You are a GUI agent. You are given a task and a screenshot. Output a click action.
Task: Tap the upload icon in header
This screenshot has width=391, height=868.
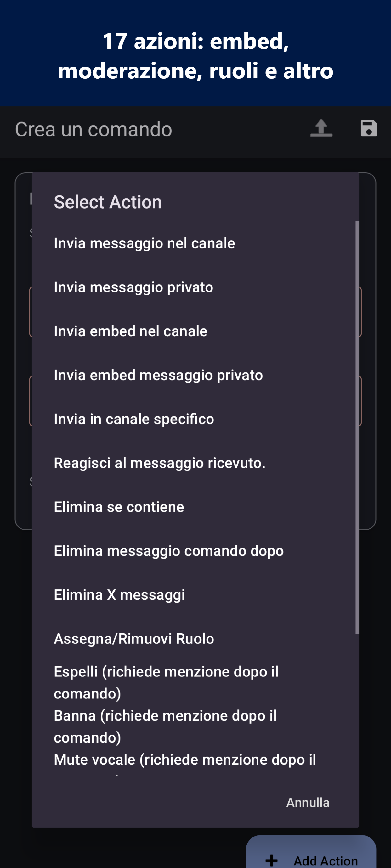(x=321, y=129)
